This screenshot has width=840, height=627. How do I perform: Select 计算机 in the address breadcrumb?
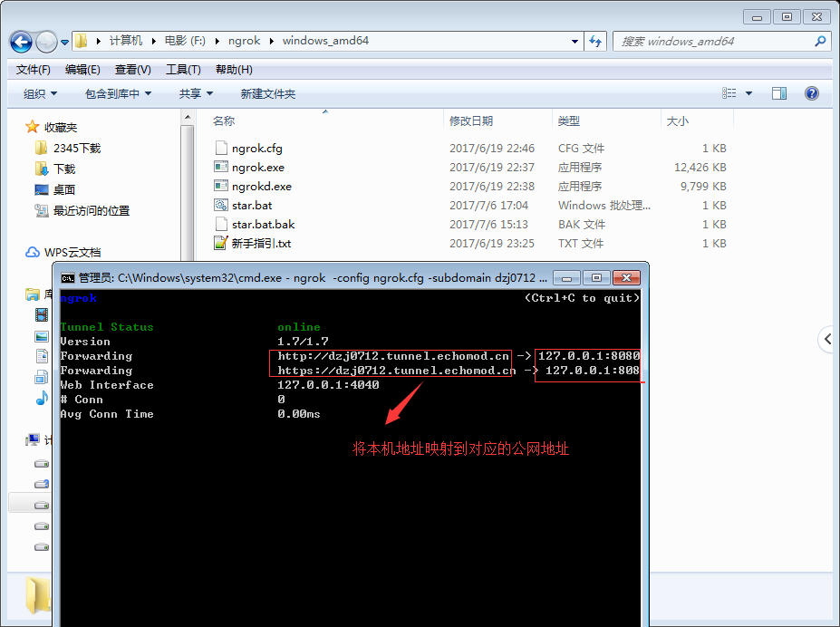click(126, 41)
